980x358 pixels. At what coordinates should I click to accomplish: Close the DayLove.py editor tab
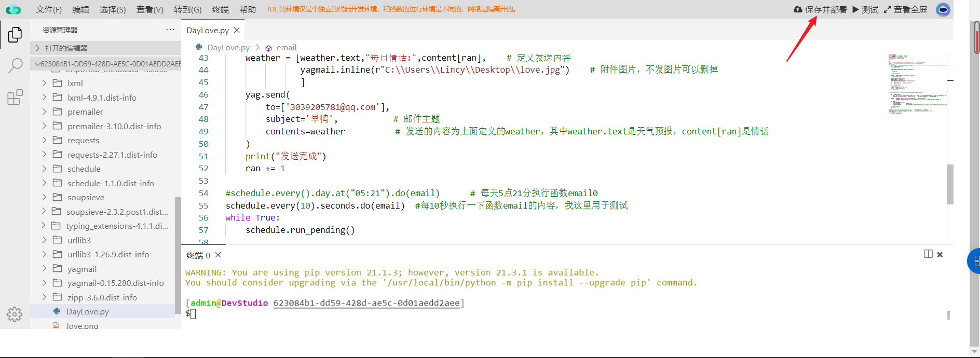point(237,30)
